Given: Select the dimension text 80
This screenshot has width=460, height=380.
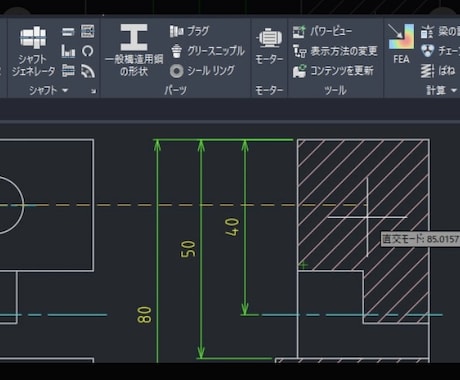Looking at the screenshot, I should (144, 315).
